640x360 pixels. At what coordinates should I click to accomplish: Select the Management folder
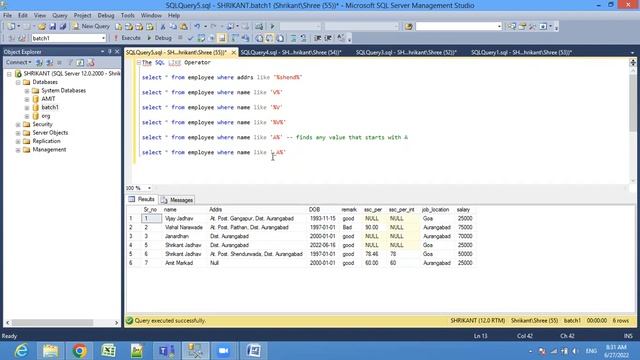[x=49, y=150]
